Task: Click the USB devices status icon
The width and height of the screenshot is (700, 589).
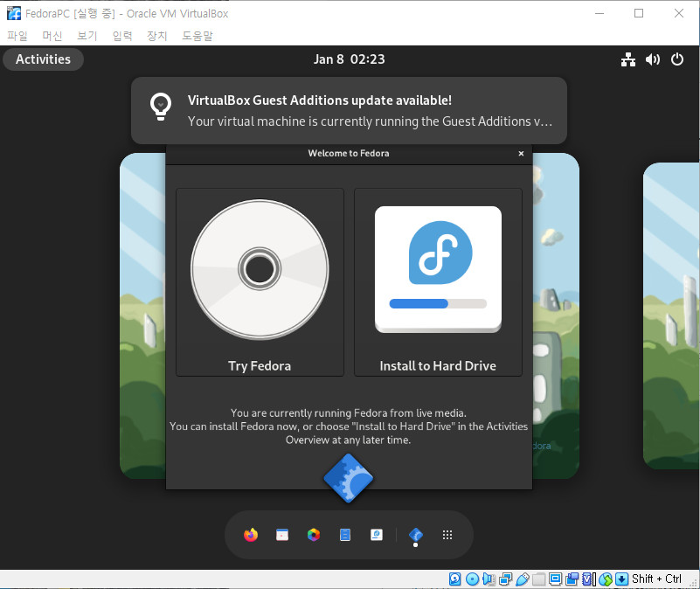Action: (523, 579)
